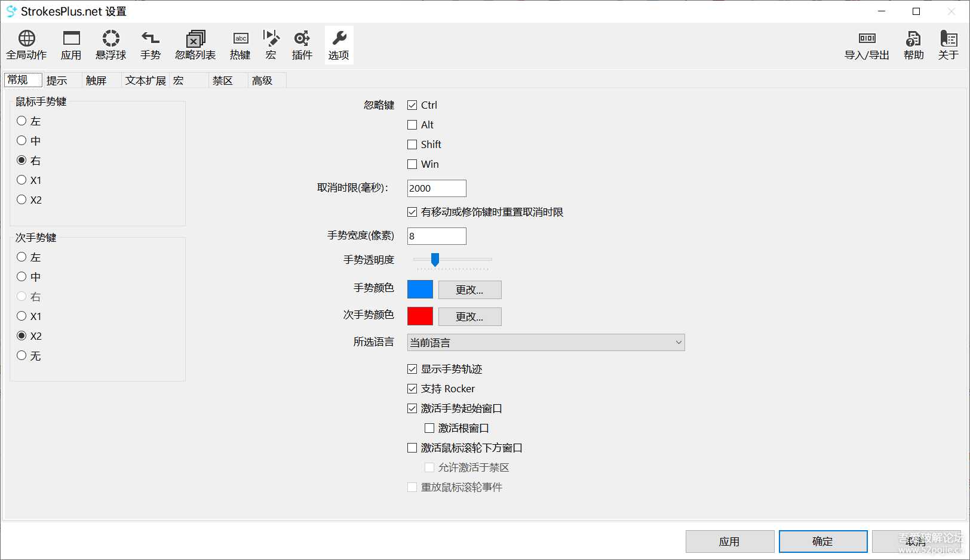Enable the Alt ignore key checkbox
Screen dimensions: 970x560
coord(412,124)
